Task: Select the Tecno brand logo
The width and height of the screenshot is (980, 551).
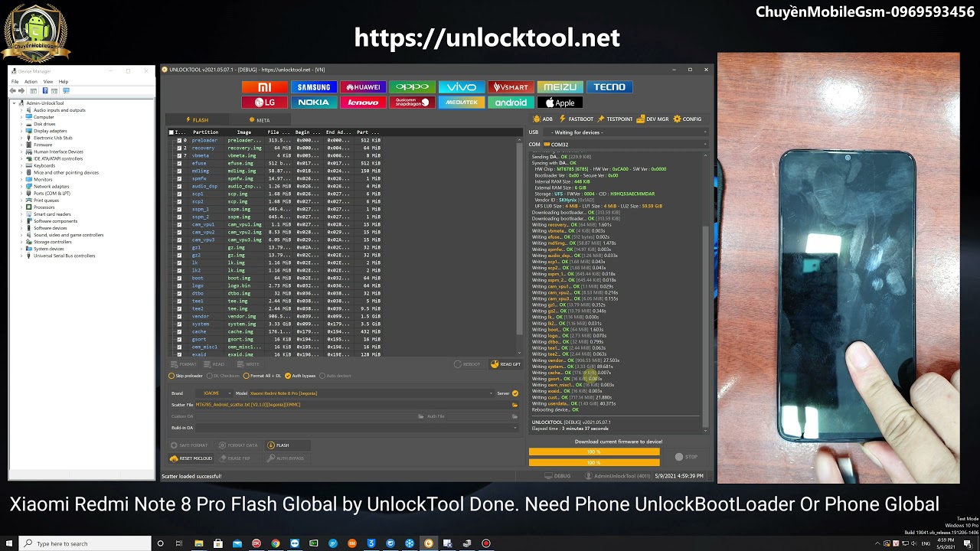Action: (609, 87)
